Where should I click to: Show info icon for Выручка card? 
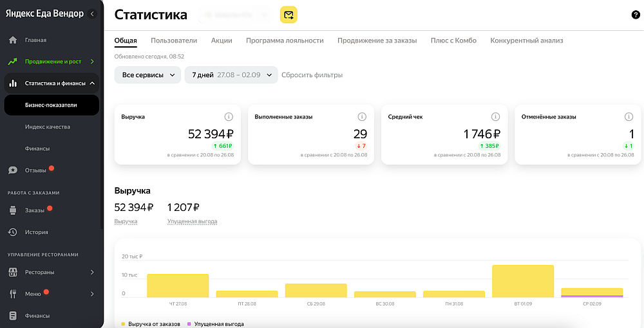pyautogui.click(x=229, y=117)
